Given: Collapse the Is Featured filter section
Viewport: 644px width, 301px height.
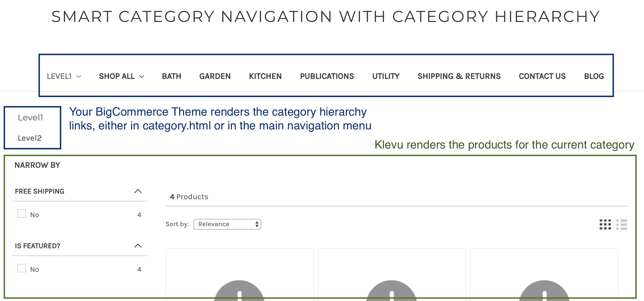Looking at the screenshot, I should click(x=138, y=246).
